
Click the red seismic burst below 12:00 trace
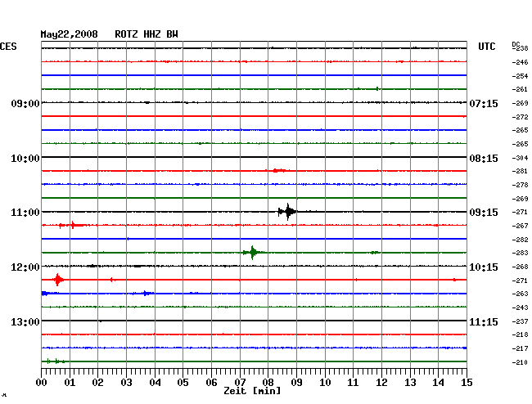58,280
